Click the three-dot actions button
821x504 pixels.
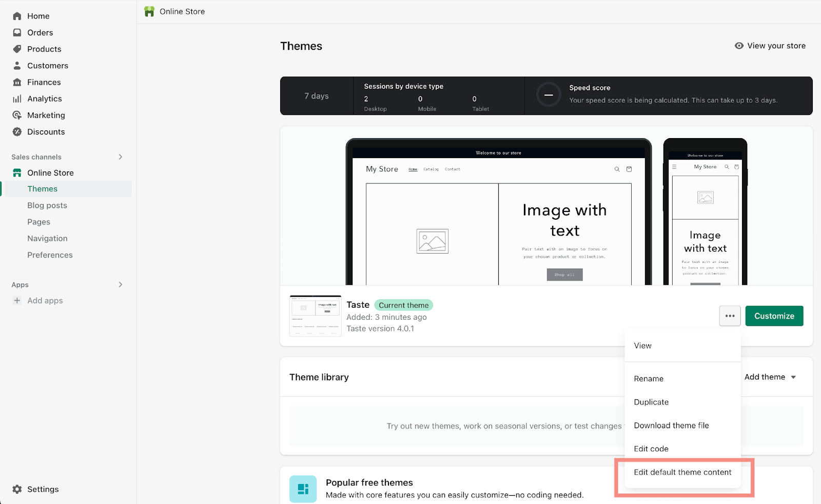[730, 316]
